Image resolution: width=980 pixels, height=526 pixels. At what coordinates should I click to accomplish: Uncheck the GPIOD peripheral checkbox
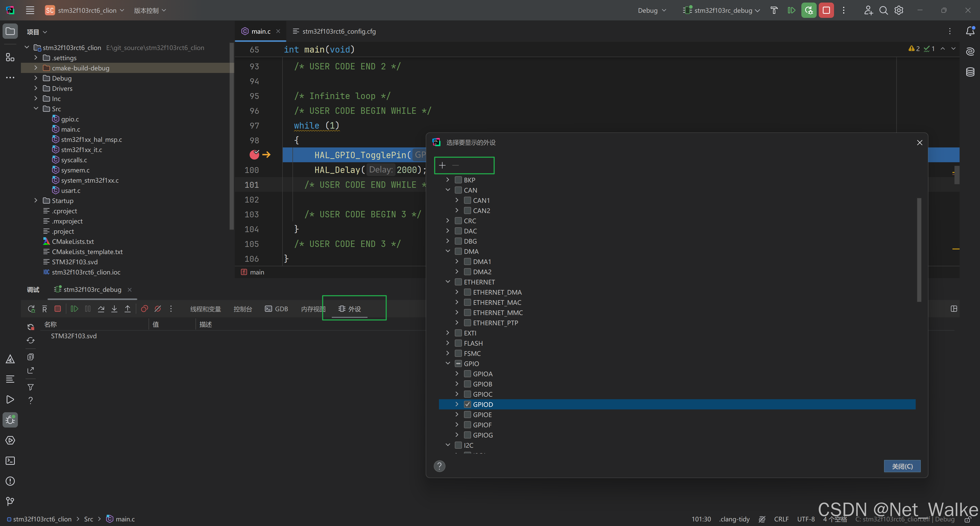coord(468,404)
